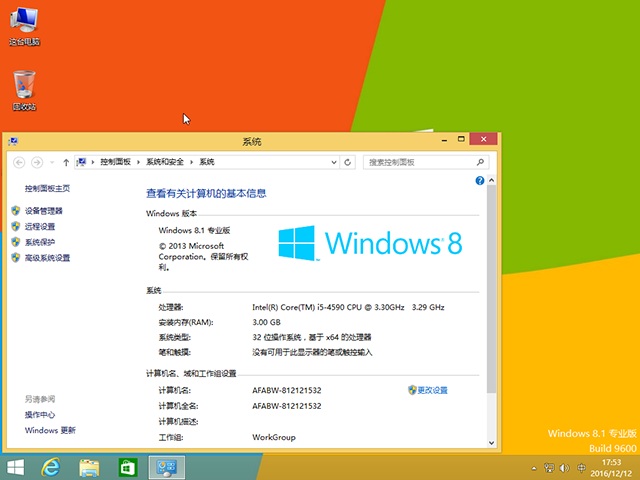Image resolution: width=640 pixels, height=480 pixels.
Task: Click the Back navigation arrow
Action: pos(19,162)
